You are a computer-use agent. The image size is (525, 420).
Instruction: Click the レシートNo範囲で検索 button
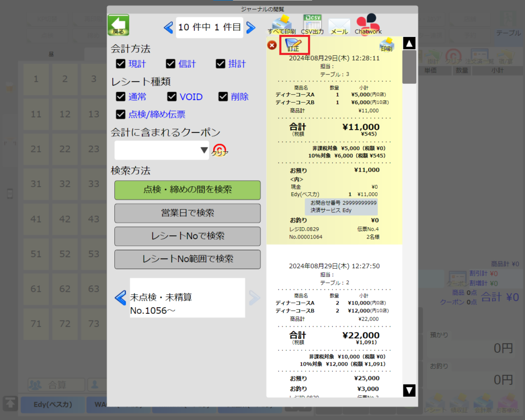(187, 259)
